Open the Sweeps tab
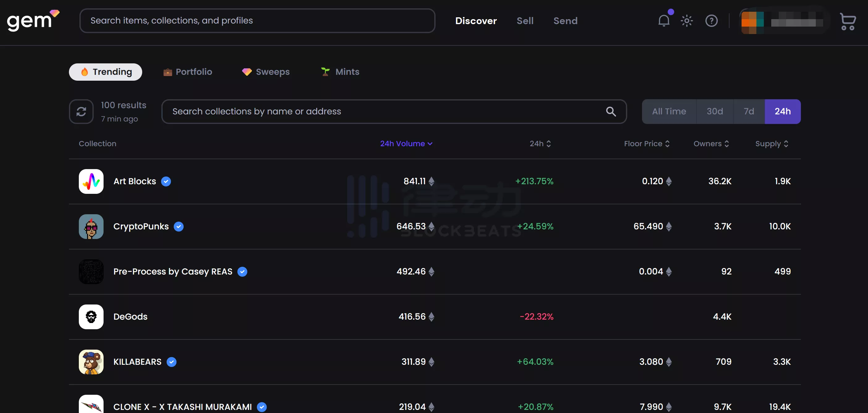Image resolution: width=868 pixels, height=413 pixels. click(x=266, y=72)
